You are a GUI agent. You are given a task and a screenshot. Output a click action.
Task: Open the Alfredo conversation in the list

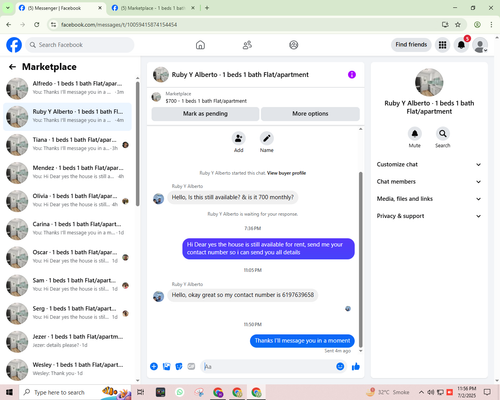tap(67, 88)
